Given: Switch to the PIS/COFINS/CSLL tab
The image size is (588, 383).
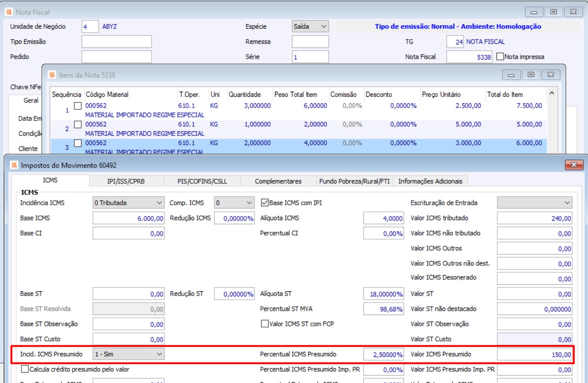Looking at the screenshot, I should (202, 181).
